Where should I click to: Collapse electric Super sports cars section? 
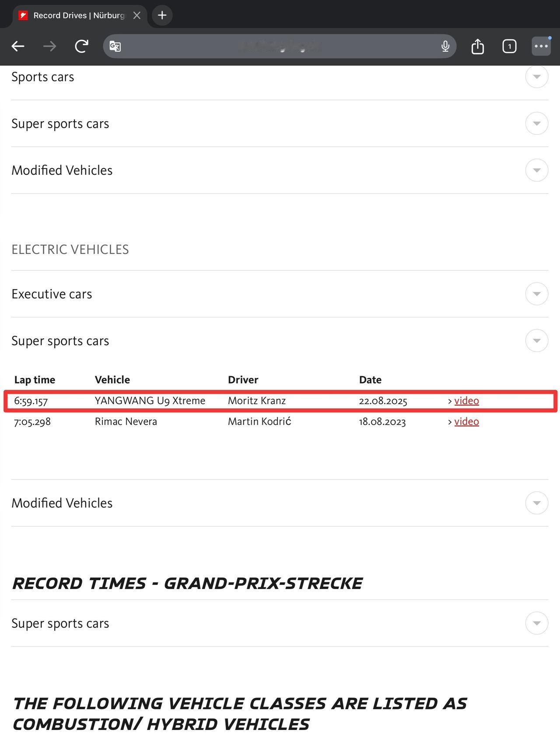click(x=536, y=341)
